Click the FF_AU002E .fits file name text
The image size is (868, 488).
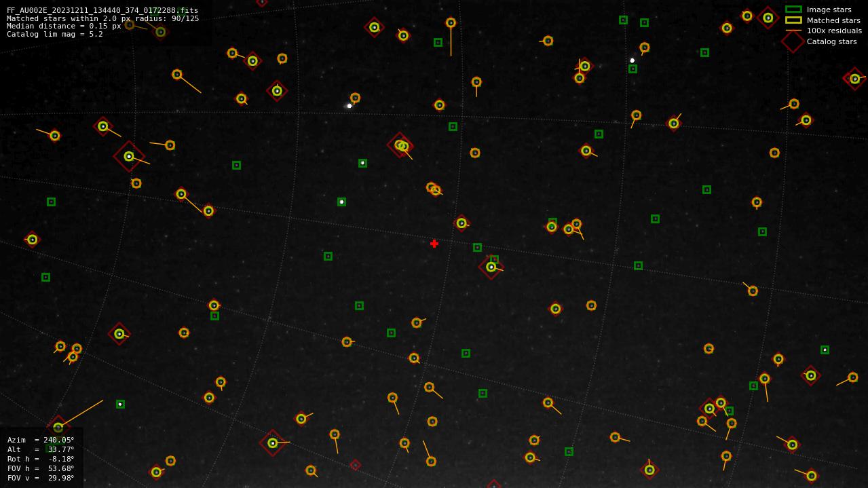point(102,10)
